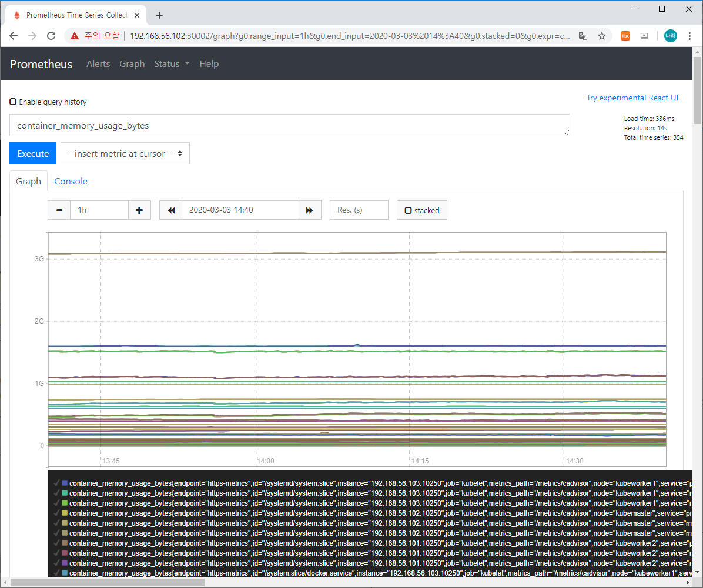Screen dimensions: 703x588
Task: Click the scroll-down arrow of vertical scrollbar
Action: (697, 573)
